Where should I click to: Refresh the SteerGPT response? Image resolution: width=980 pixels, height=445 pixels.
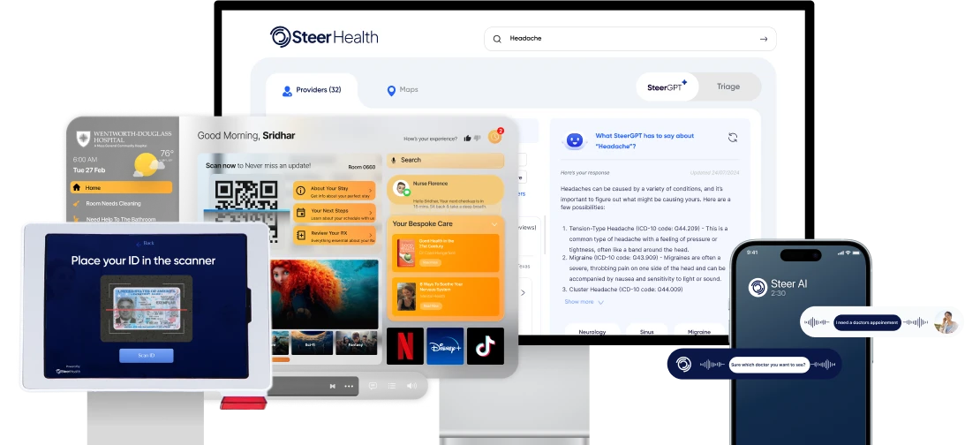click(733, 138)
